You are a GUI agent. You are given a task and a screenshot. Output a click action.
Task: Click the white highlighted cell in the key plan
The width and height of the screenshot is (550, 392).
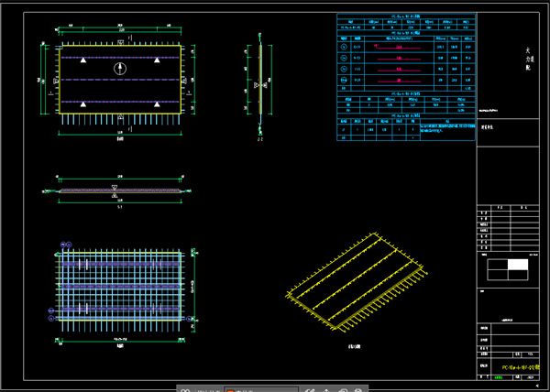click(x=518, y=265)
